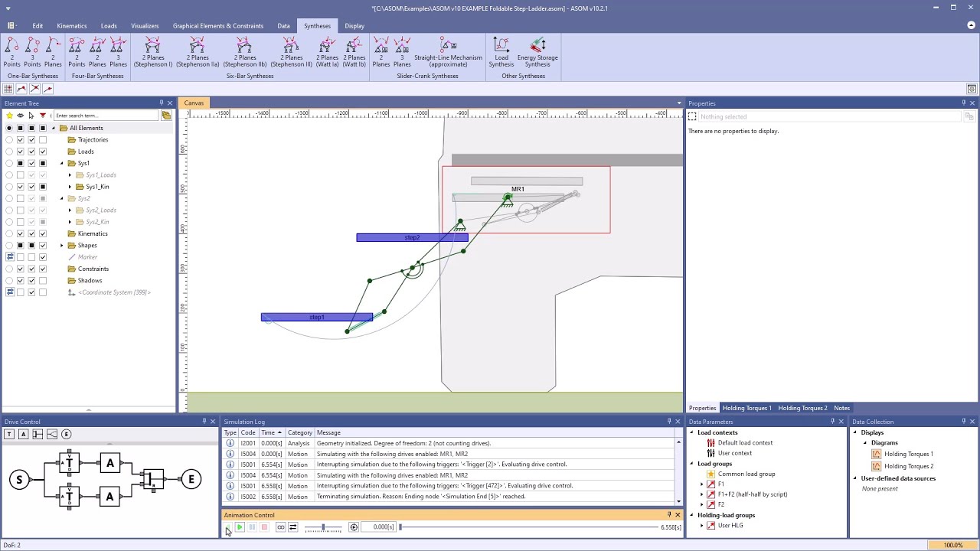Click the target icon beside time field
Viewport: 980px width, 551px height.
pyautogui.click(x=354, y=527)
